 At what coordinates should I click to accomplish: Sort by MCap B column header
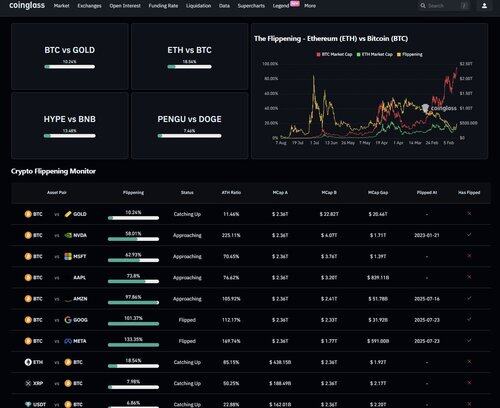point(329,192)
